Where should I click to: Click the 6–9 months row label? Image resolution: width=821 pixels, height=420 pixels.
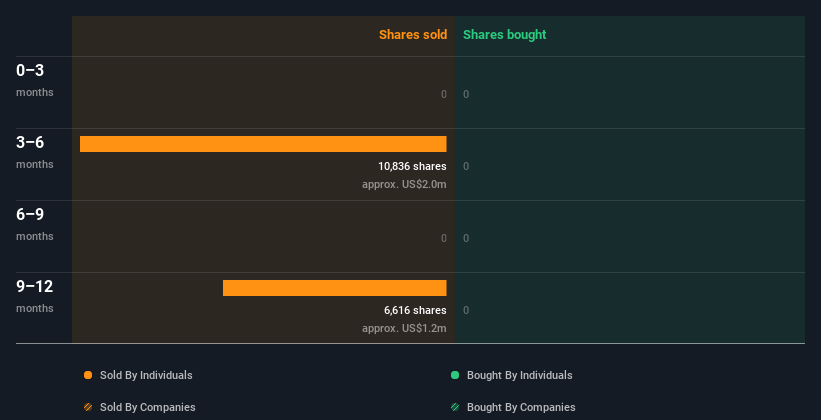pyautogui.click(x=34, y=223)
